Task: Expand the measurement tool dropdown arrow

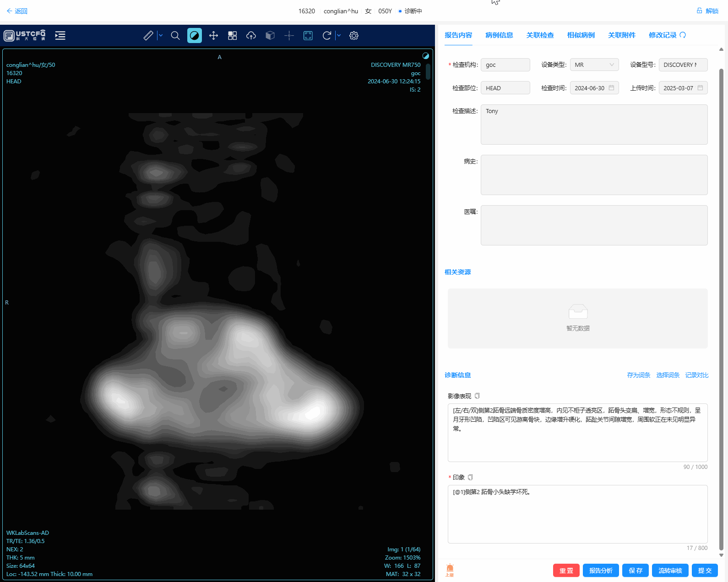Action: [x=161, y=35]
